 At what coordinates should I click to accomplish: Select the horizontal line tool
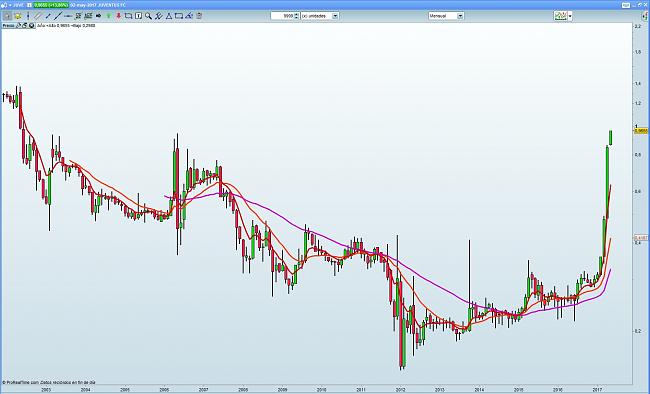coord(68,16)
